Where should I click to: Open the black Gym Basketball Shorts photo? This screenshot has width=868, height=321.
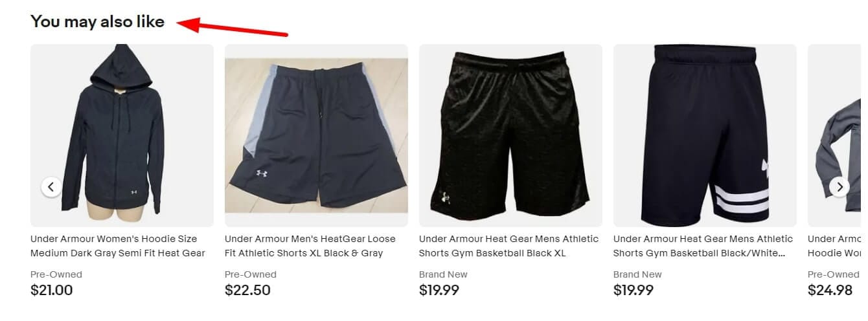coord(510,135)
